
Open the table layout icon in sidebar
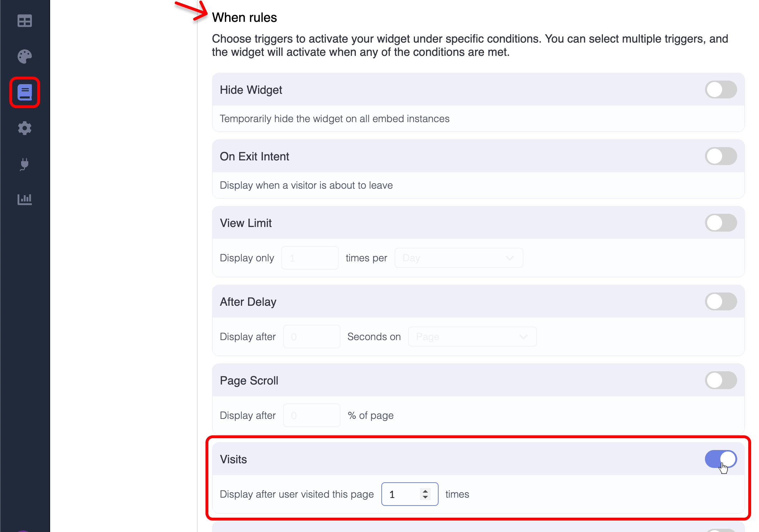point(25,21)
